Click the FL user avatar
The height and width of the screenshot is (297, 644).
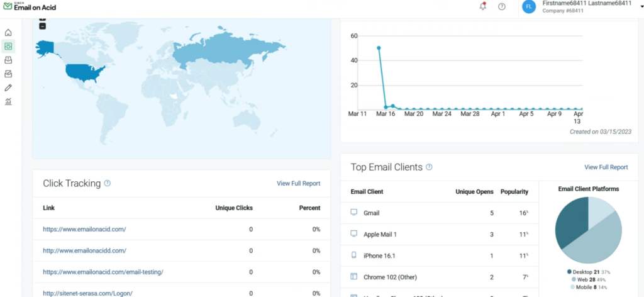point(529,6)
